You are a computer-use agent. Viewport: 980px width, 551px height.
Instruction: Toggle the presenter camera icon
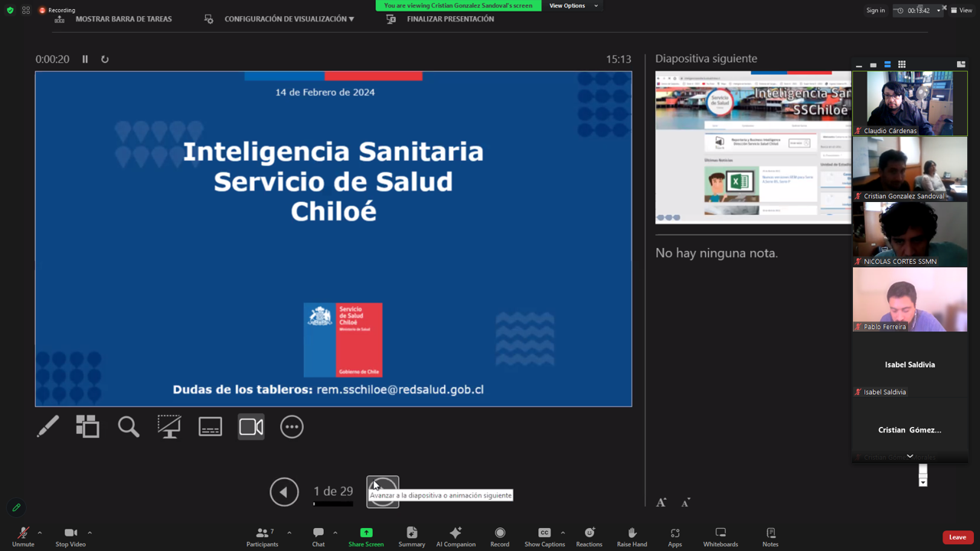tap(251, 427)
